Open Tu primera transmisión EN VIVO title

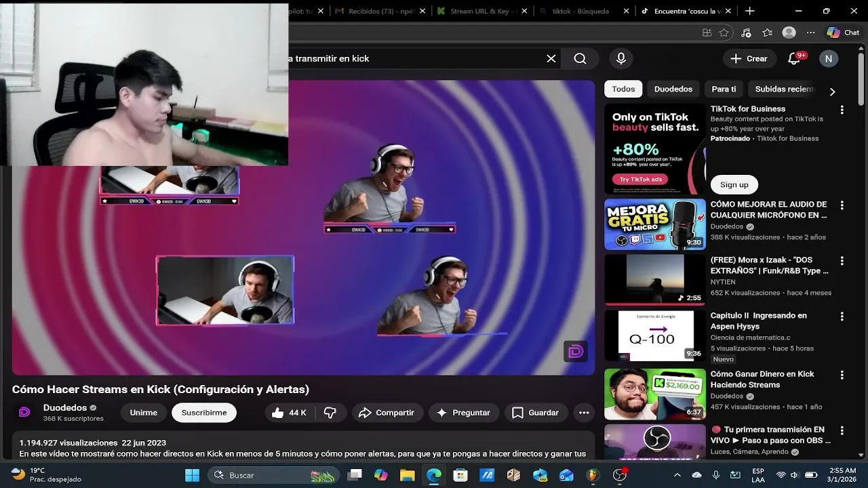click(771, 435)
